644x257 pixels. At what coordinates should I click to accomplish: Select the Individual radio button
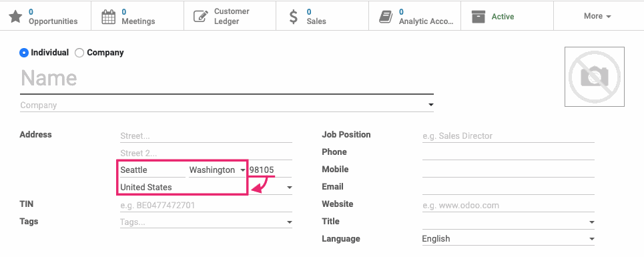pyautogui.click(x=24, y=53)
